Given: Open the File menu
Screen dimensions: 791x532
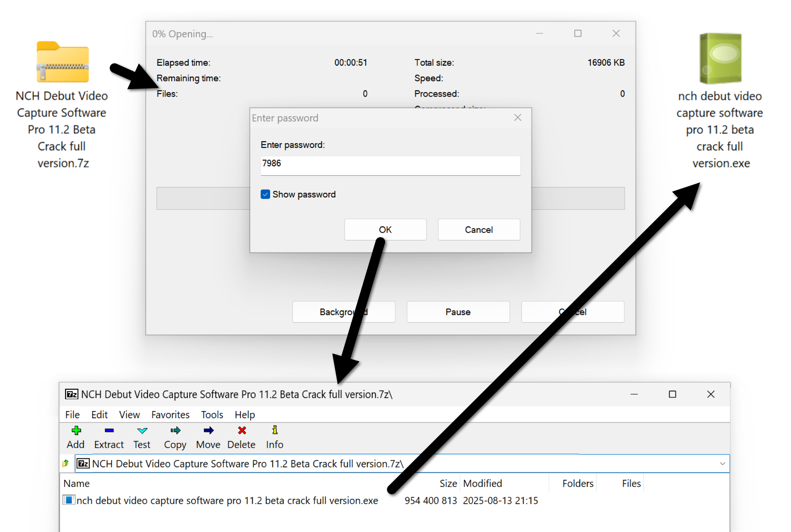Looking at the screenshot, I should click(x=72, y=415).
